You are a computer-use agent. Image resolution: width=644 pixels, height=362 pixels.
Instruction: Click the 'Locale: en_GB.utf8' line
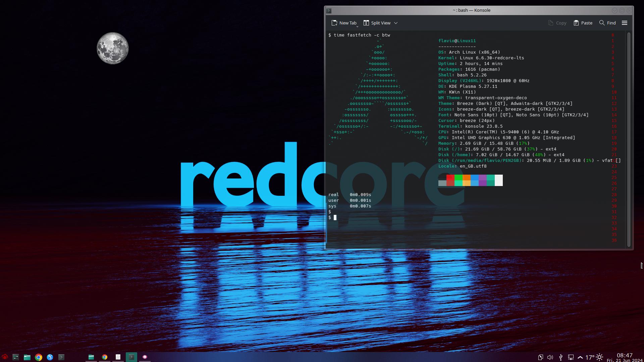pyautogui.click(x=463, y=166)
